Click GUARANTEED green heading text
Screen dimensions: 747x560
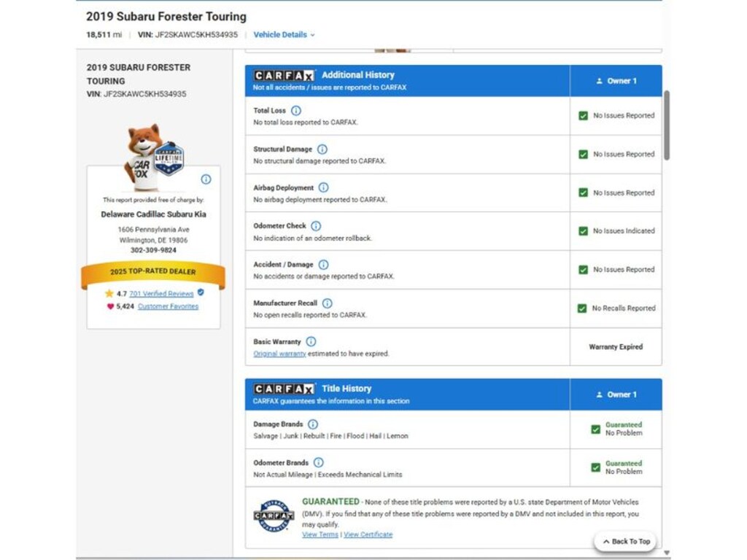pos(330,502)
